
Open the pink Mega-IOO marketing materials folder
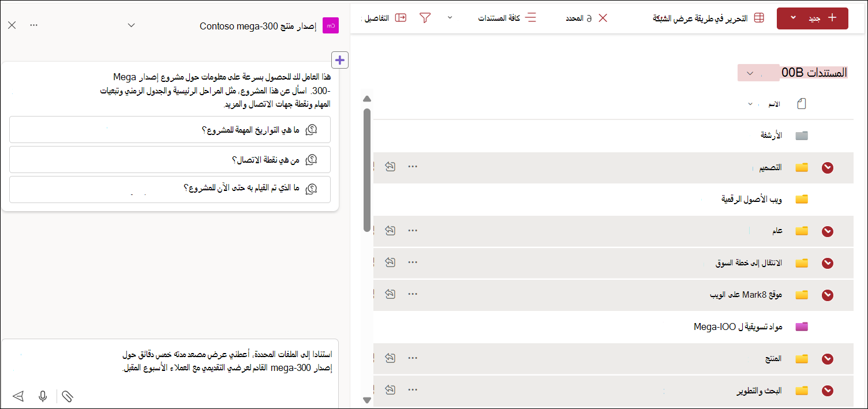[x=802, y=327]
